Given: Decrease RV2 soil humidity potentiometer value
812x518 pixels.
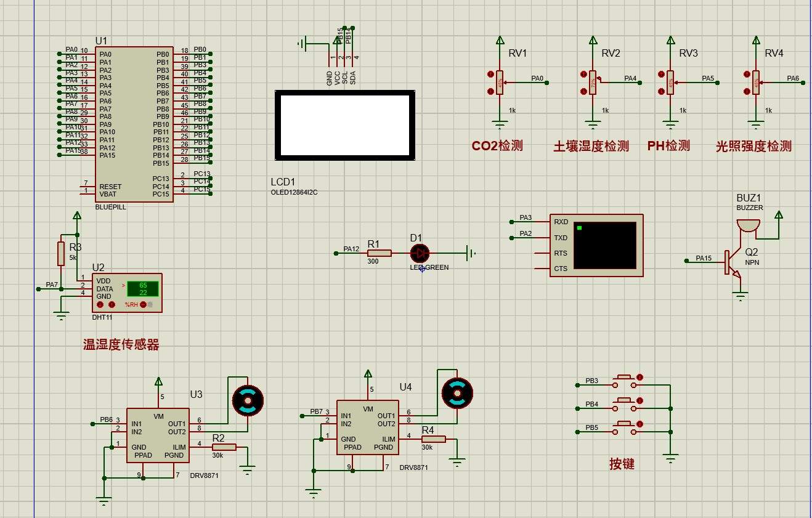Looking at the screenshot, I should (x=583, y=91).
